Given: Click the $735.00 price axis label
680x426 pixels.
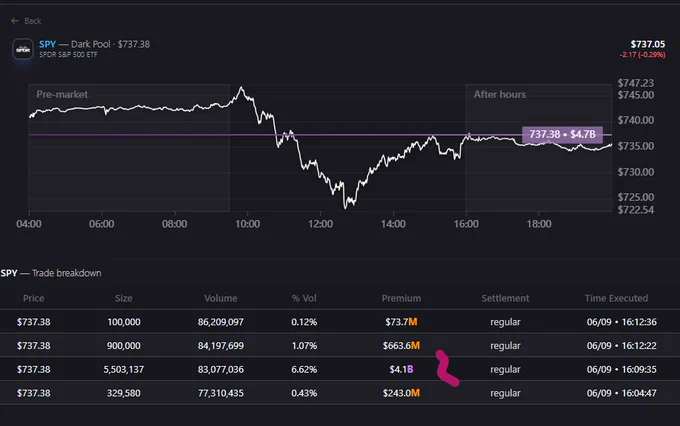Looking at the screenshot, I should (636, 146).
